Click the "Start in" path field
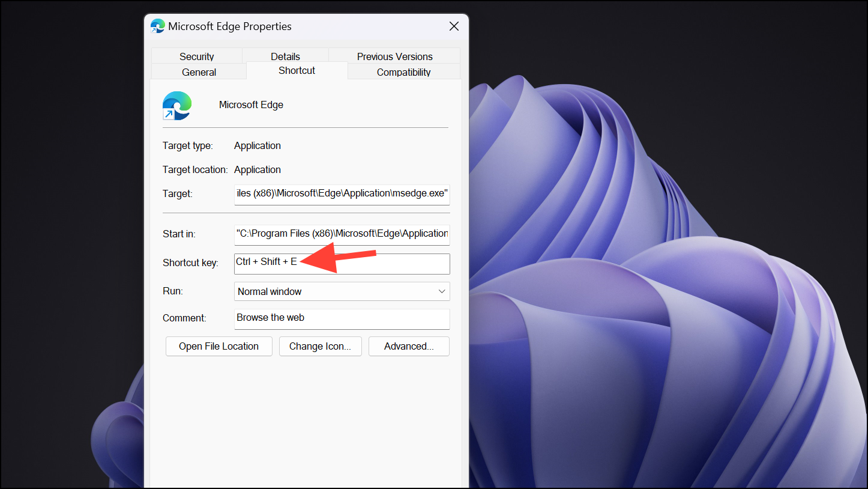Image resolution: width=868 pixels, height=489 pixels. (342, 235)
